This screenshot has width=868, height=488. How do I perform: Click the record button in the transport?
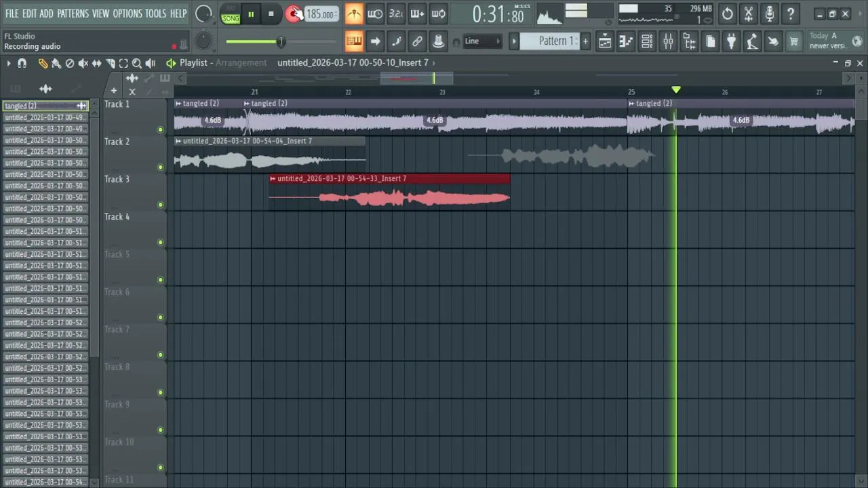click(294, 14)
